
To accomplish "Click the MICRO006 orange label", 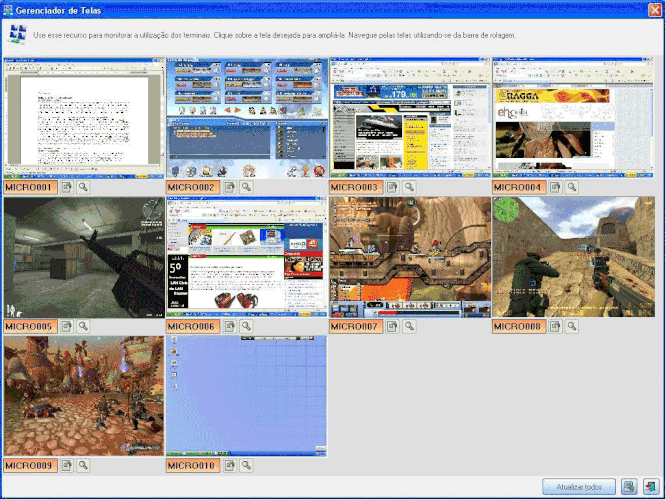I will point(193,327).
